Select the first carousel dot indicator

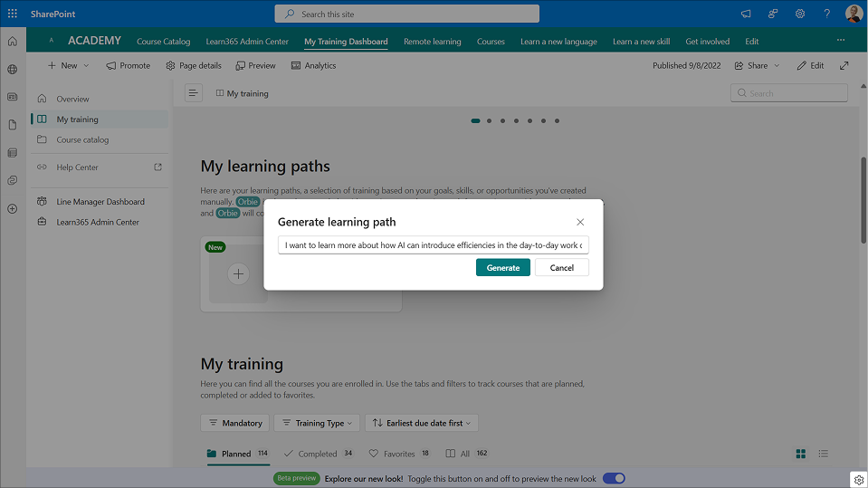click(x=475, y=120)
